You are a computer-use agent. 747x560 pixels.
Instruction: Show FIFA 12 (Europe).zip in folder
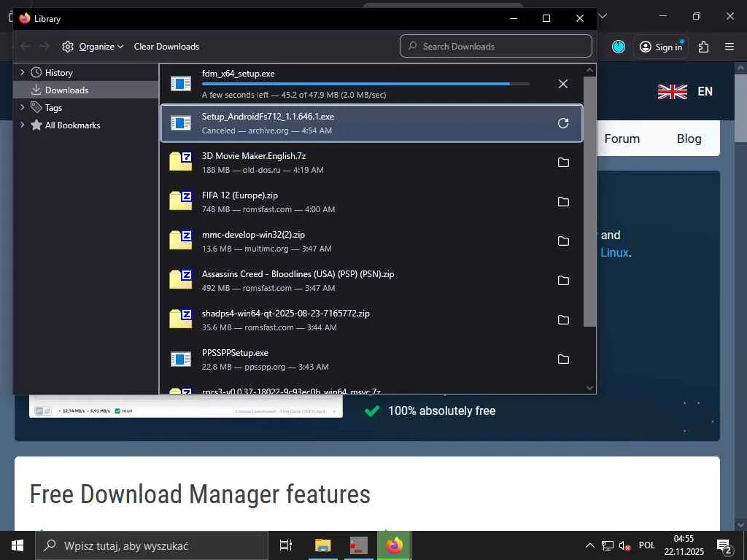pyautogui.click(x=563, y=202)
